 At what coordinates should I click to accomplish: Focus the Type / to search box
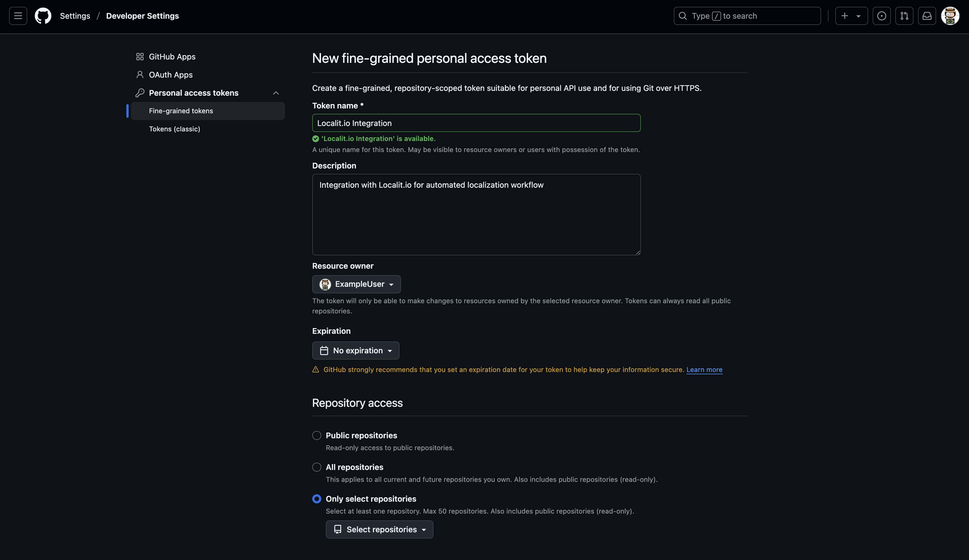pyautogui.click(x=747, y=16)
